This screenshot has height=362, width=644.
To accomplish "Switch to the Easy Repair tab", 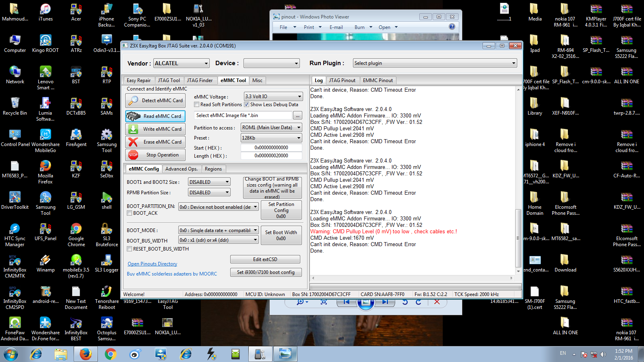I will click(138, 80).
